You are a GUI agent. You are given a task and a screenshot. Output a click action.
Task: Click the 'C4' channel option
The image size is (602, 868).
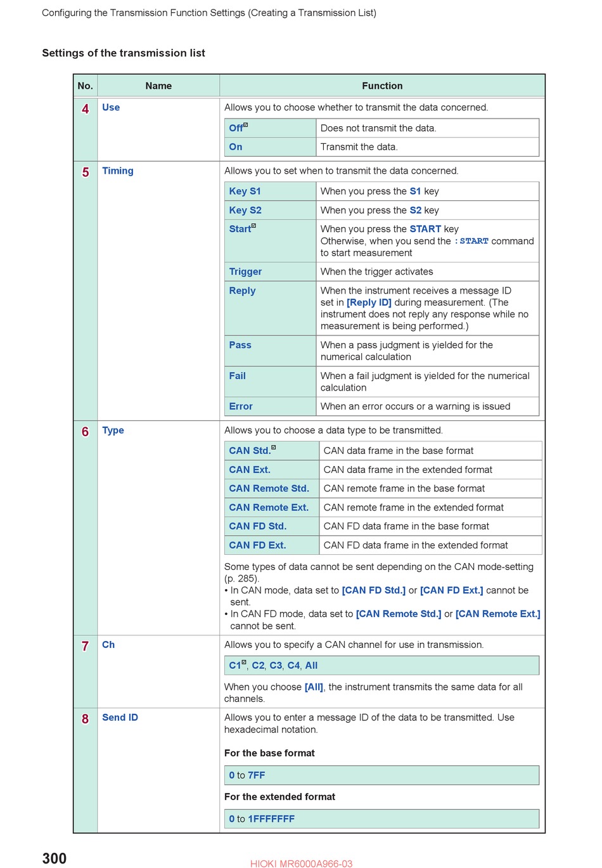pos(293,666)
